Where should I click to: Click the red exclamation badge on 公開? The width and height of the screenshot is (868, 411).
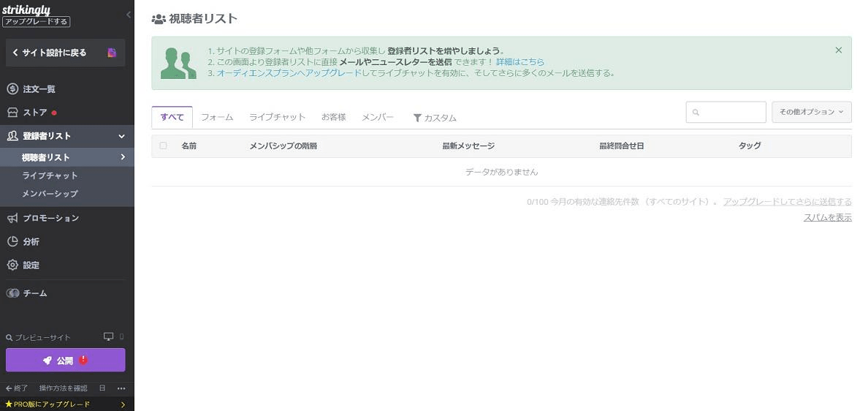83,360
